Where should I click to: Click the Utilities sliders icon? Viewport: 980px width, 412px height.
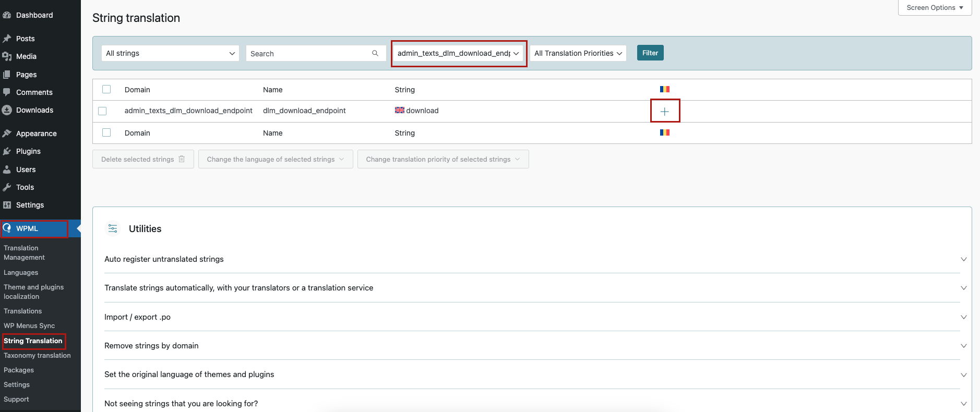coord(113,228)
